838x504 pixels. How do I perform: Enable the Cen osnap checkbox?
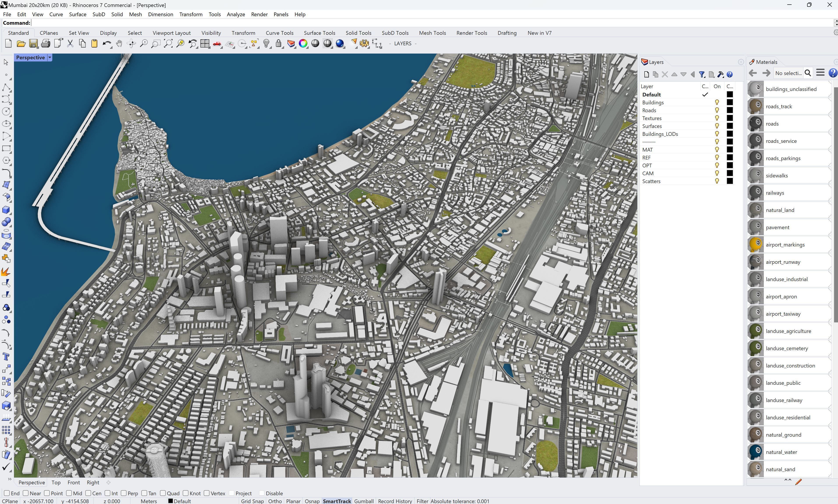point(88,493)
